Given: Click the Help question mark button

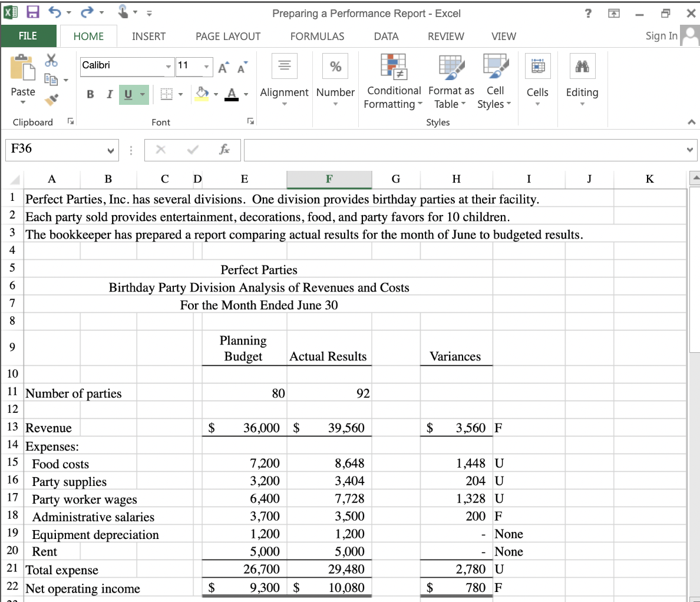Looking at the screenshot, I should coord(587,14).
